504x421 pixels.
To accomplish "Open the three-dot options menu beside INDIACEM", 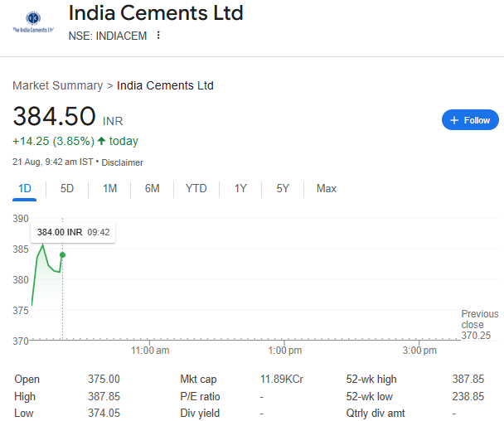I will click(158, 36).
